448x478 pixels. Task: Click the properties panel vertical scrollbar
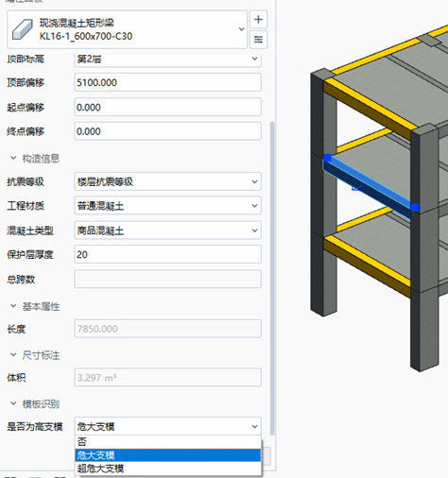[272, 279]
